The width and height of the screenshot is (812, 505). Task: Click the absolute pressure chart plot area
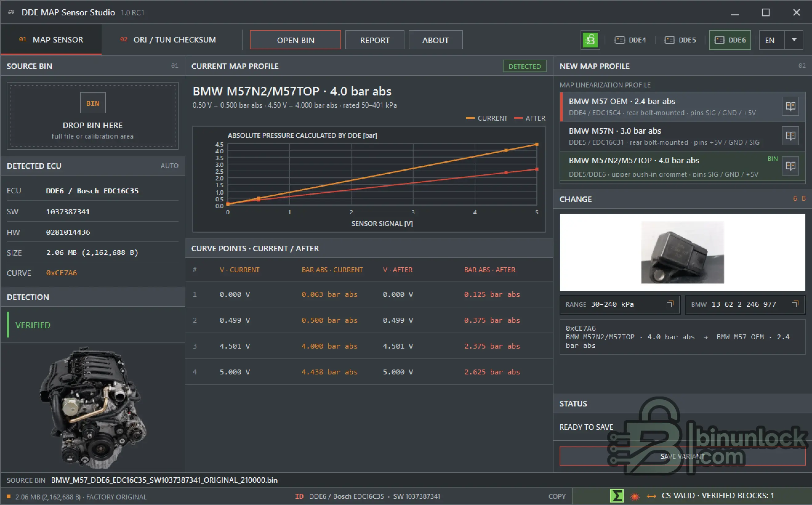tap(382, 174)
